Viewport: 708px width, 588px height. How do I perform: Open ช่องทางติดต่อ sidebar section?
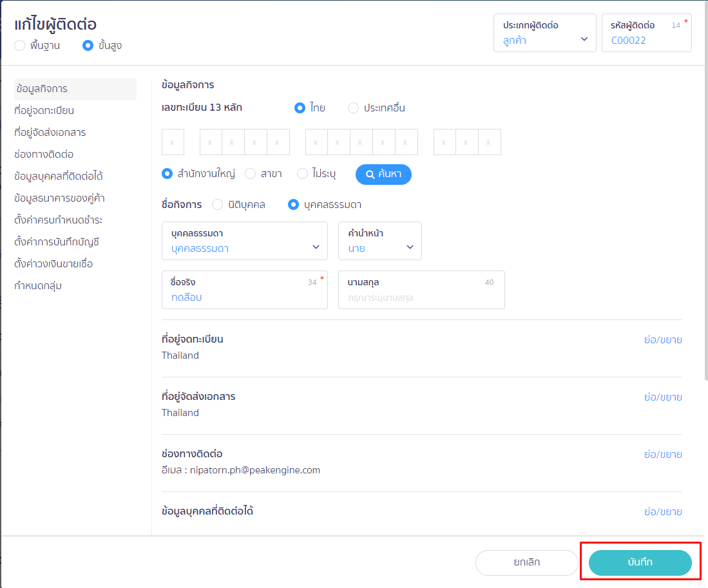tap(44, 155)
